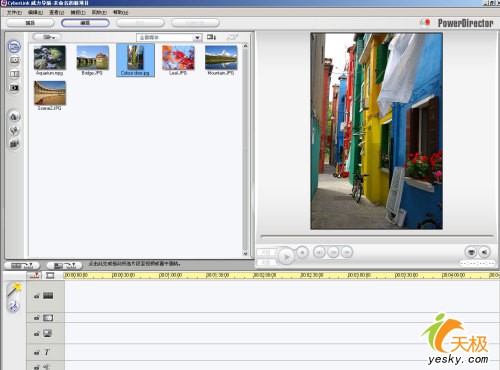
Task: Click the Magic Wand tool beside the timeline
Action: point(14,289)
